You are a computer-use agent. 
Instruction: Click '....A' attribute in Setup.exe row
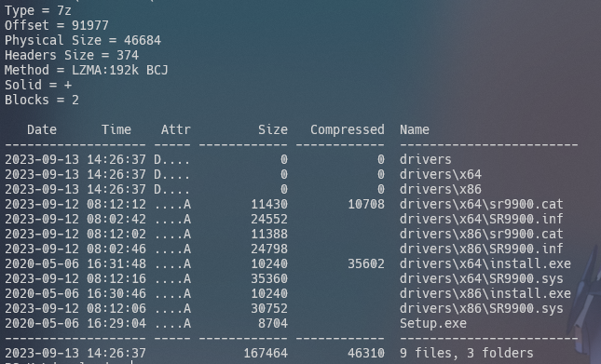tap(172, 324)
